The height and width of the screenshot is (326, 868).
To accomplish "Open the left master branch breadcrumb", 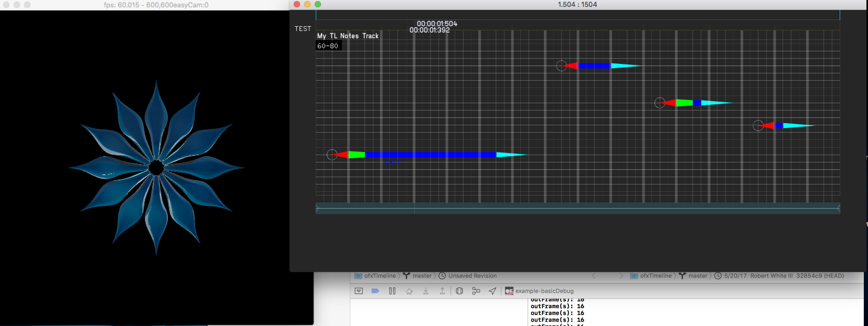I will coord(421,276).
